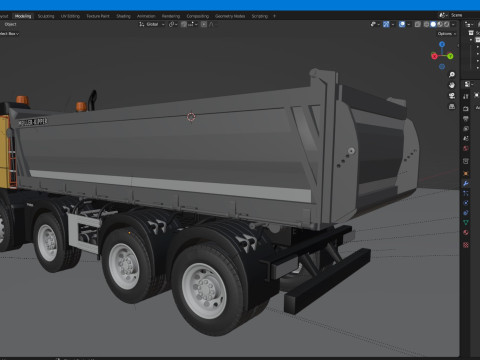Open the object visibility types dropdown
Screen dimensions: 480x360
(375, 24)
